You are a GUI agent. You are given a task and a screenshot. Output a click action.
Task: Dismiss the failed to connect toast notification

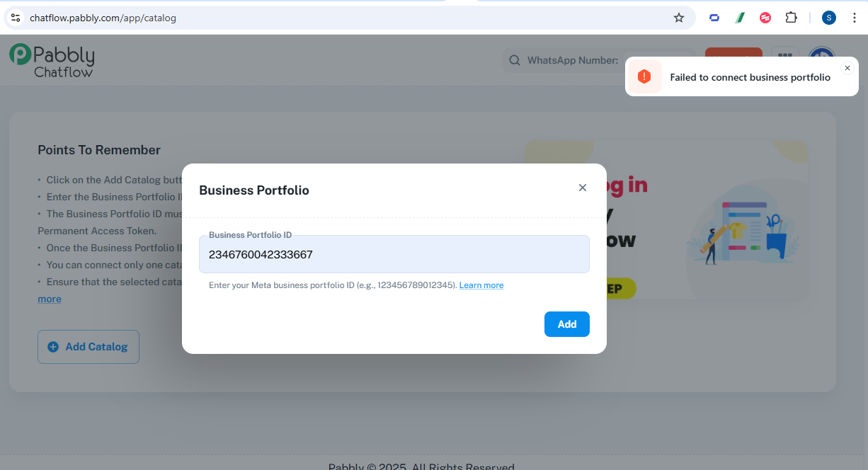coord(847,68)
